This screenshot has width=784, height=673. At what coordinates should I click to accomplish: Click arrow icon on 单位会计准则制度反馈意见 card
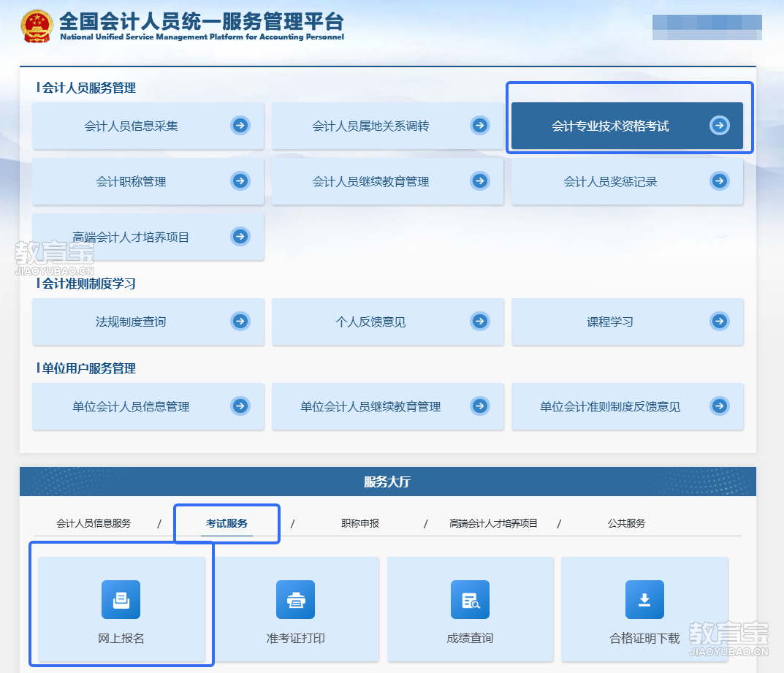(720, 406)
